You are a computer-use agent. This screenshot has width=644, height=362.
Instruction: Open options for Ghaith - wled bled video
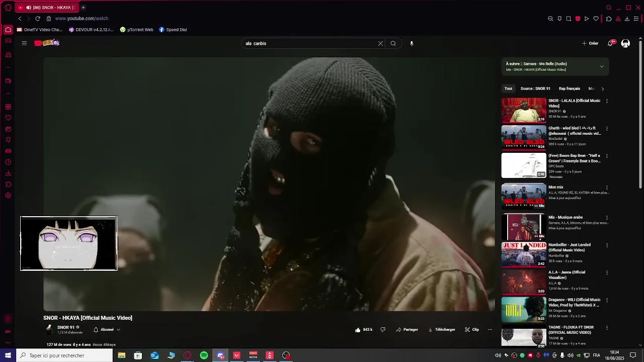tap(607, 129)
